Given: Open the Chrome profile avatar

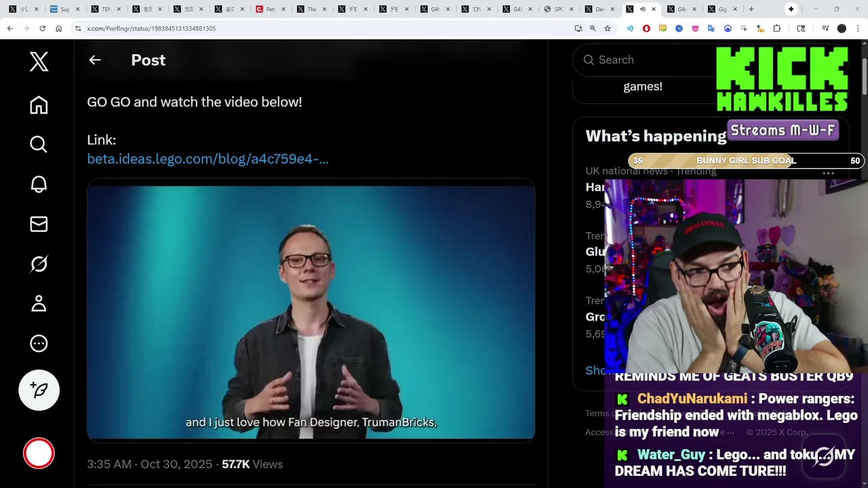Looking at the screenshot, I should click(842, 28).
